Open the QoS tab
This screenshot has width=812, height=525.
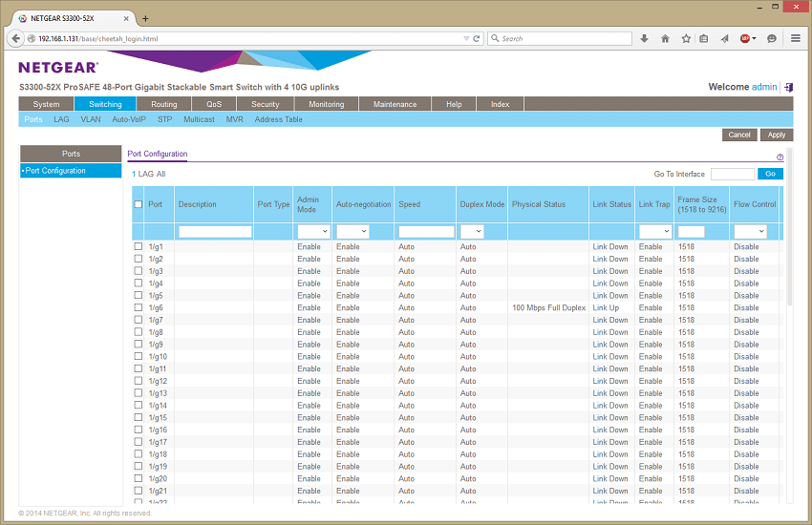[x=214, y=104]
